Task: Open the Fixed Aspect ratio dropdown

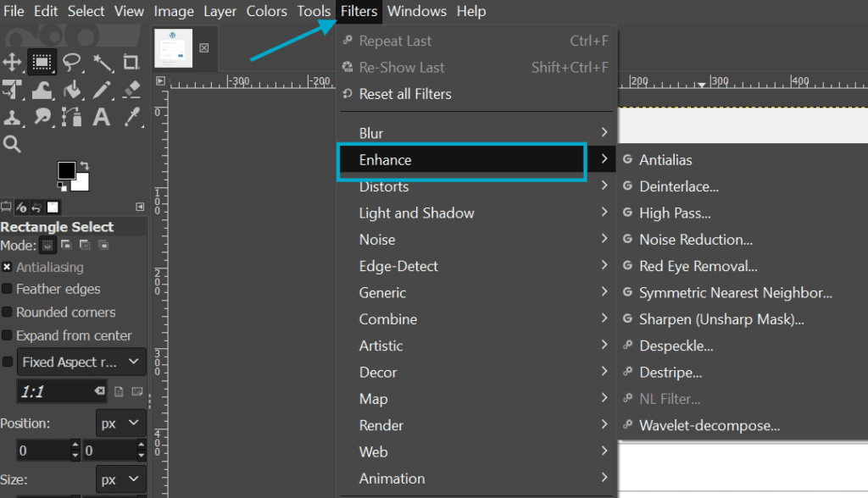Action: [x=81, y=362]
